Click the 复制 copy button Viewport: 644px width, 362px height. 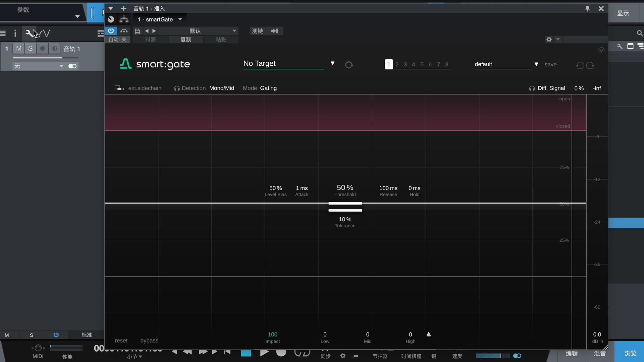click(x=186, y=40)
